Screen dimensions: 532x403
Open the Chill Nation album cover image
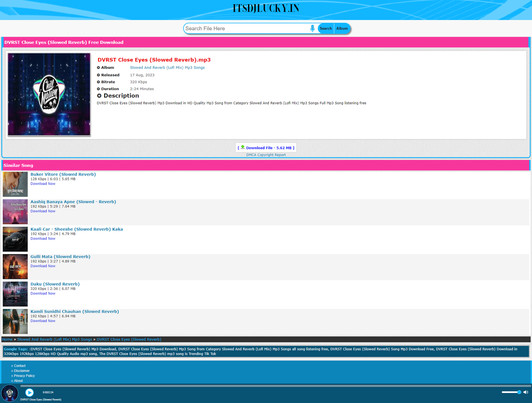[x=49, y=94]
